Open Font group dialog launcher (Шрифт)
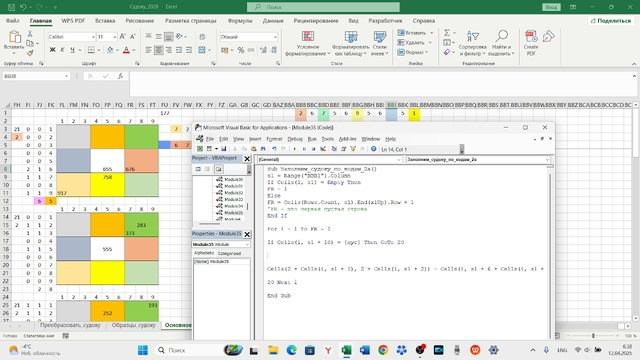Viewport: 640px width, 360px height. (137, 64)
